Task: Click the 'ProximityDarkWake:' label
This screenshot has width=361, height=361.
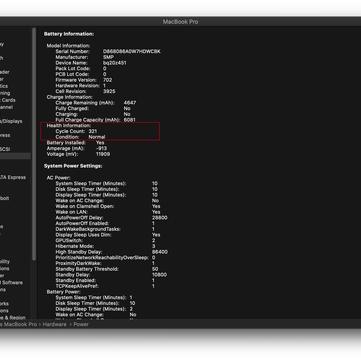Action: [78, 263]
